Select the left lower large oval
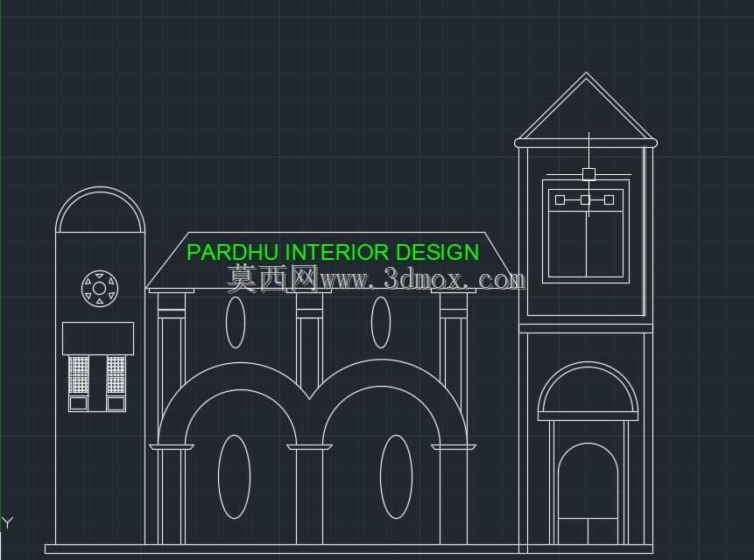754x560 pixels. pos(234,477)
